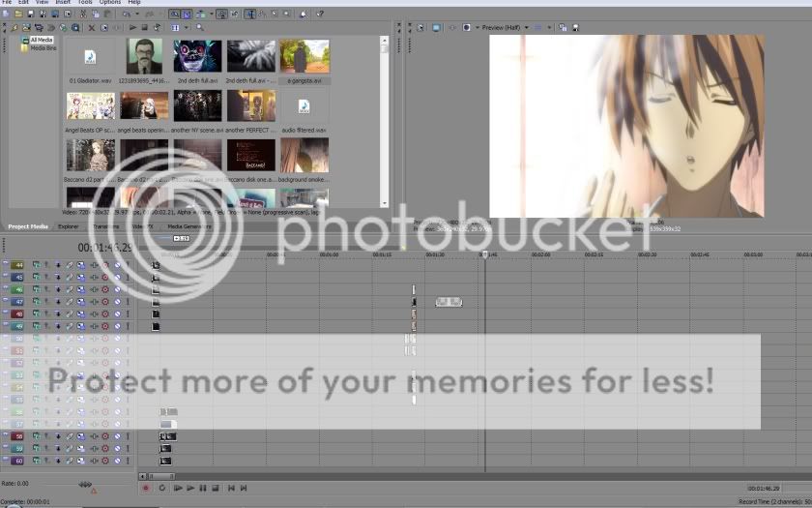The width and height of the screenshot is (812, 508).
Task: Click the Copy icon in main toolbar
Action: click(x=96, y=14)
